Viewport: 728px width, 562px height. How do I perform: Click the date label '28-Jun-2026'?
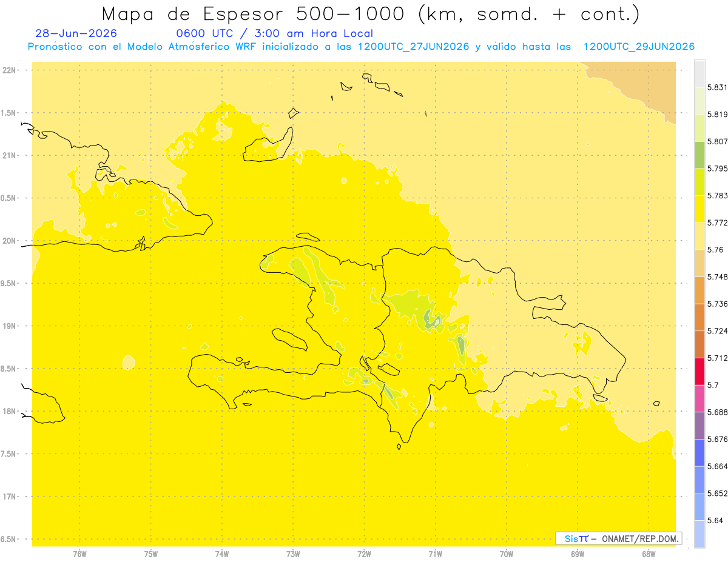tap(76, 33)
